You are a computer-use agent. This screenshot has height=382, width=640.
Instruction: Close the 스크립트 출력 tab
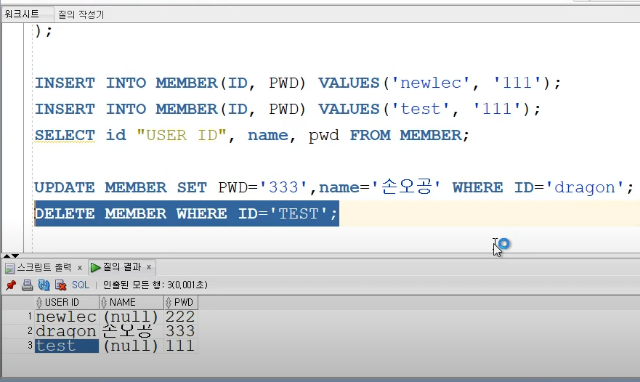(80, 268)
